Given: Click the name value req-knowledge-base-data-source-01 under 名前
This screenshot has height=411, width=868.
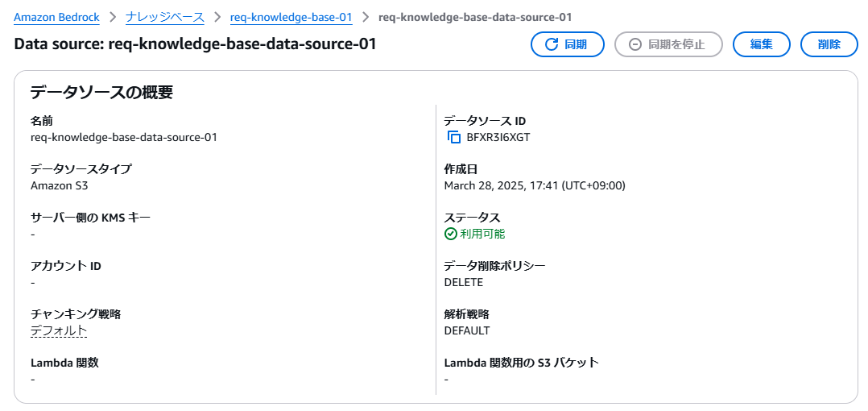Looking at the screenshot, I should [124, 137].
